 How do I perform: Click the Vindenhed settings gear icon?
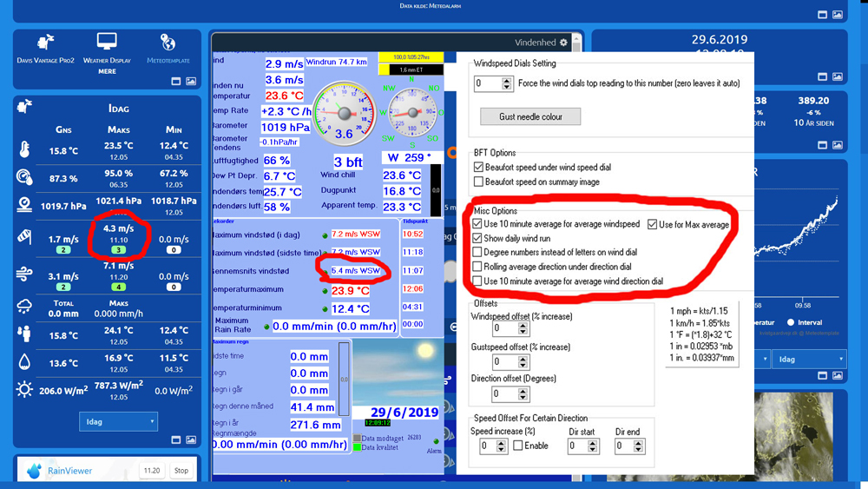click(563, 42)
